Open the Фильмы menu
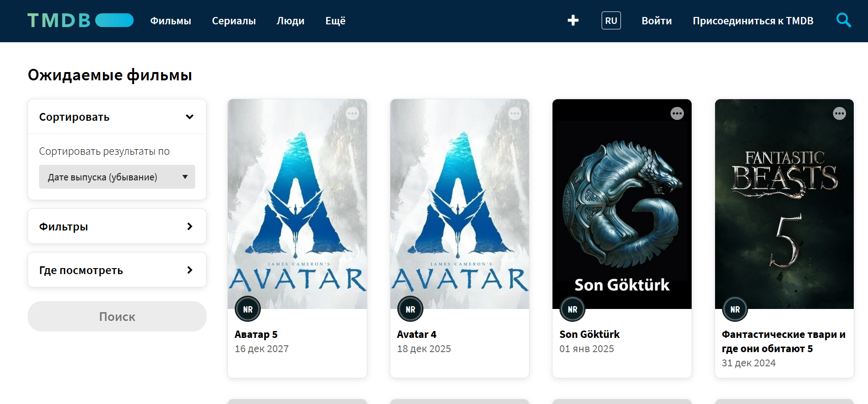Image resolution: width=868 pixels, height=404 pixels. [x=170, y=21]
